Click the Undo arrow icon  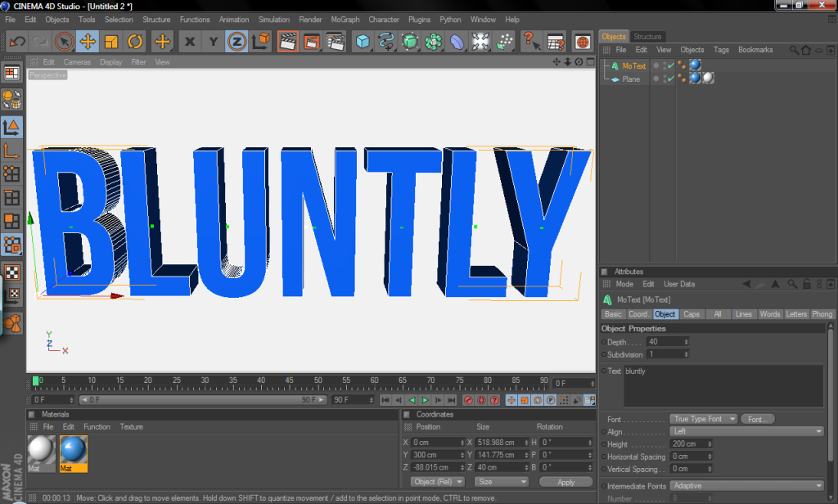(x=17, y=41)
